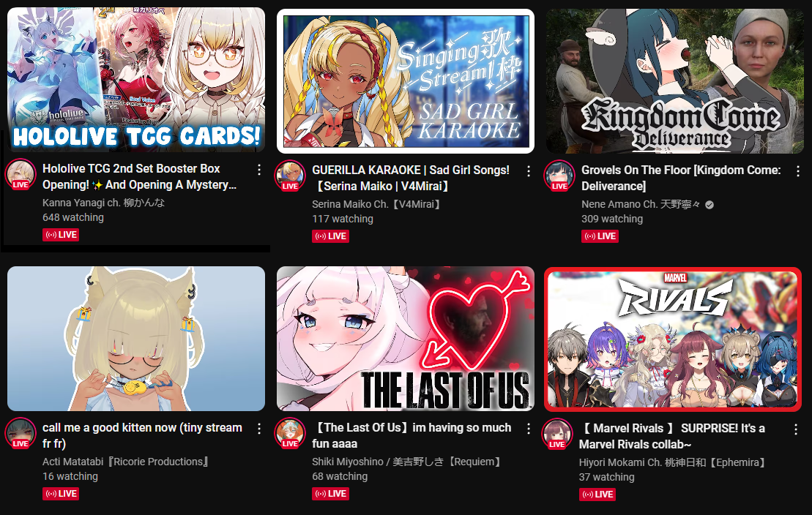Screen dimensions: 812x515
Task: Click Acti Matatabi channel avatar
Action: click(x=21, y=433)
